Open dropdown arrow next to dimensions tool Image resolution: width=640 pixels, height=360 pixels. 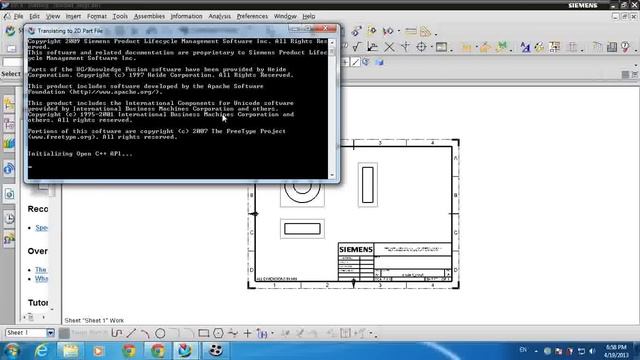[x=273, y=334]
